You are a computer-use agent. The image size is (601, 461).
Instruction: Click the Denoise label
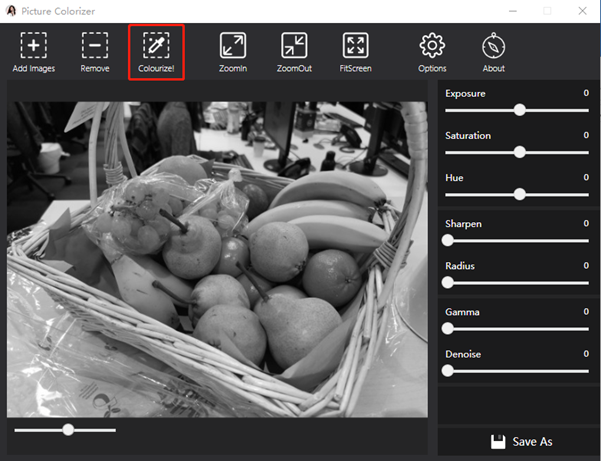[463, 354]
